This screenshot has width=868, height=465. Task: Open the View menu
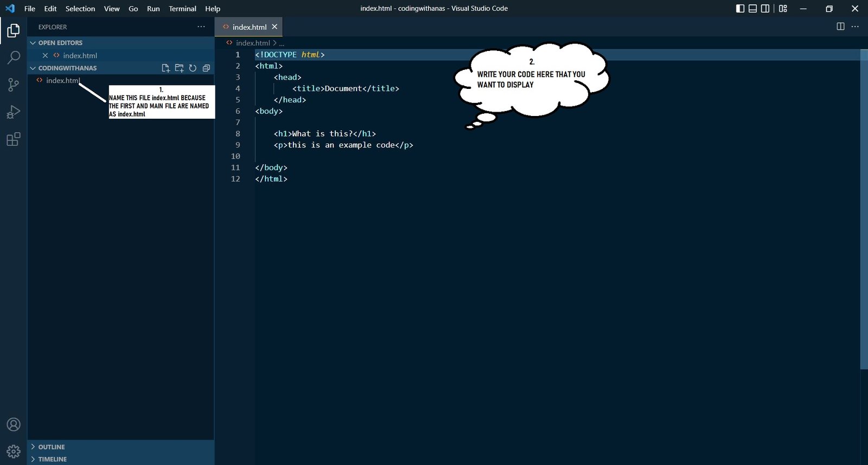coord(112,8)
